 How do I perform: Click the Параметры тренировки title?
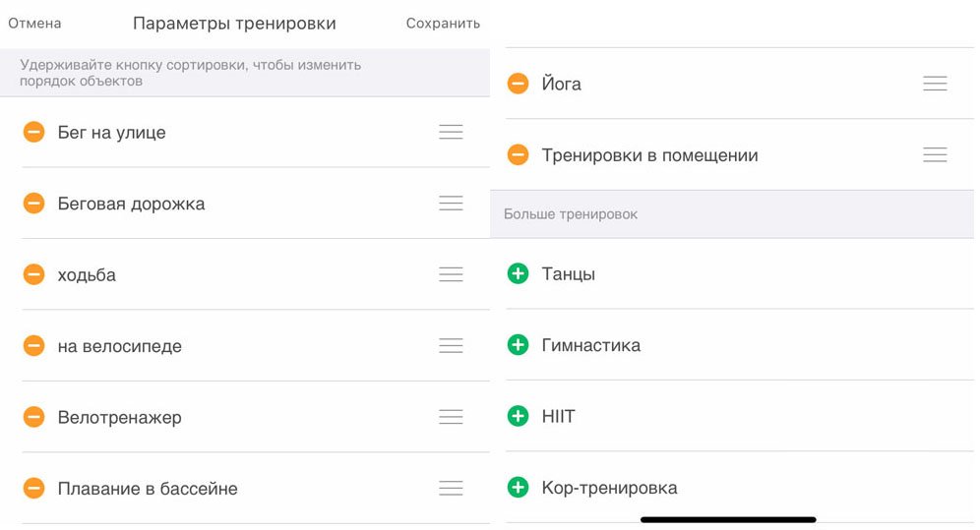pos(234,23)
